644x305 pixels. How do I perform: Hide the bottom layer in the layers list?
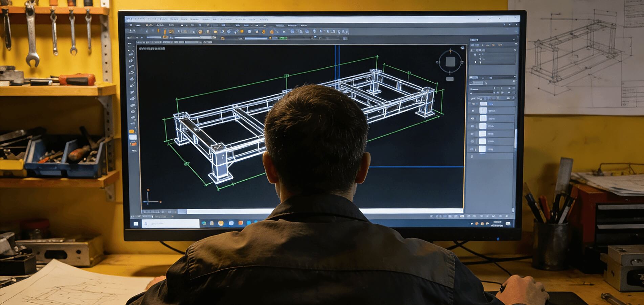473,149
